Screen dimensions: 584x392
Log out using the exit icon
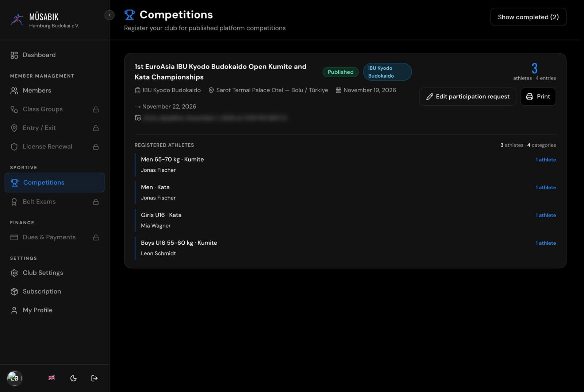(x=94, y=378)
